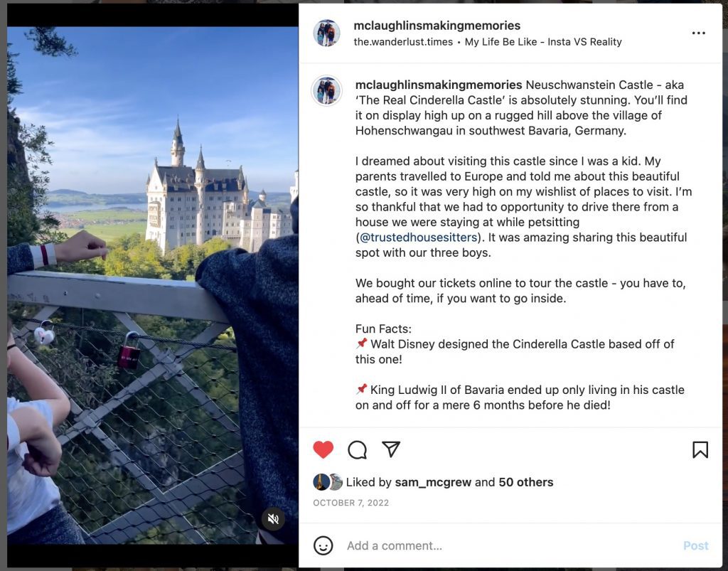Open the sam_mcgrew profile from likes
Screen dimensions: 728x571
click(x=433, y=482)
